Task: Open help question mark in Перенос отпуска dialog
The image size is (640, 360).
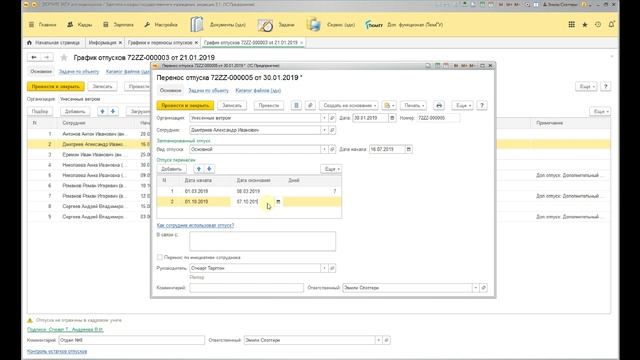Action: [x=482, y=105]
